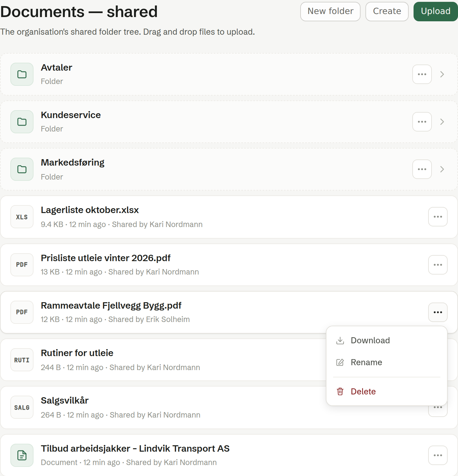Select the file name Prisliste utleie vinter 2026.pdf
458x476 pixels.
coord(106,258)
